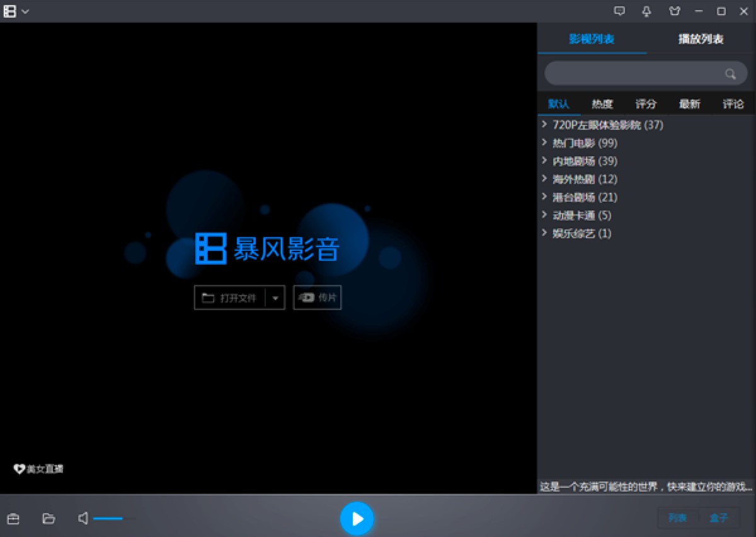
Task: Click the VIP crown icon in title bar
Action: (x=675, y=11)
